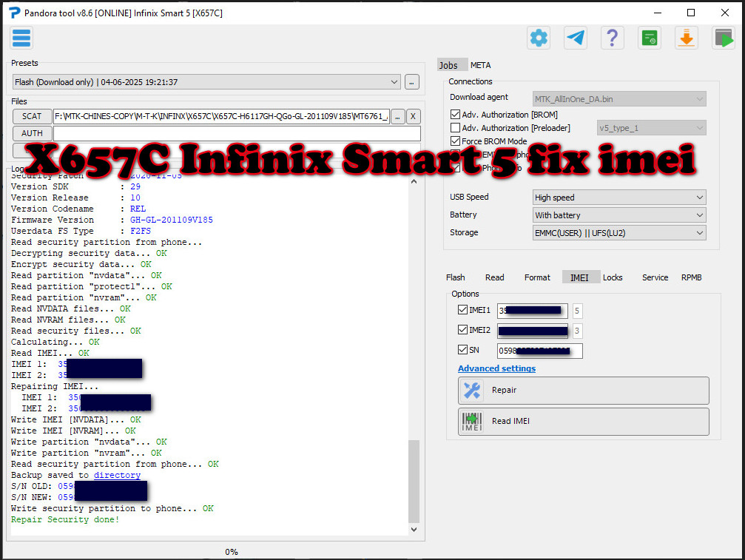Click the log scrollbar thumb
Viewport: 745px width, 560px height.
(x=414, y=481)
